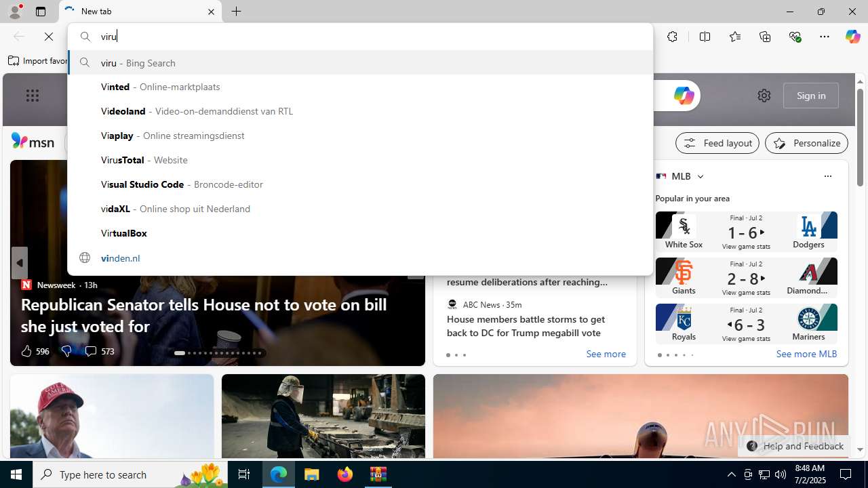Choose the VirusTotal Website suggestion

tap(360, 160)
